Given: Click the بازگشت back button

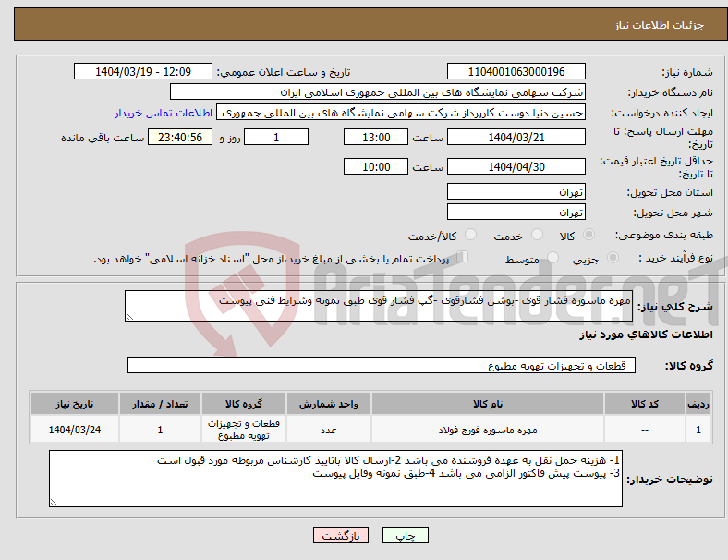Looking at the screenshot, I should click(341, 535).
